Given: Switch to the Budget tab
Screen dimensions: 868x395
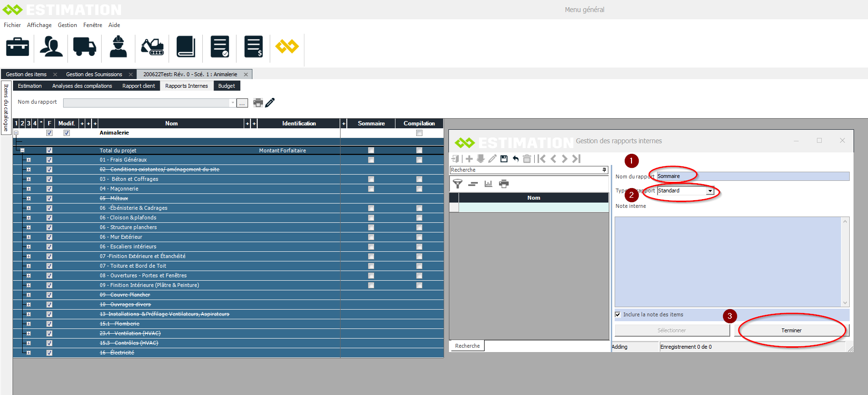Looking at the screenshot, I should (x=226, y=86).
